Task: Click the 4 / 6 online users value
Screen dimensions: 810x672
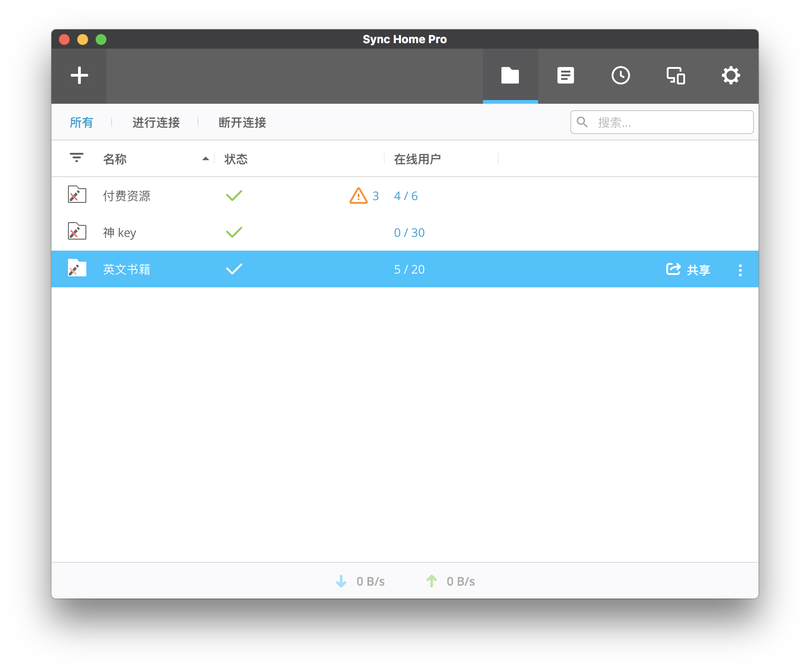Action: [x=406, y=196]
